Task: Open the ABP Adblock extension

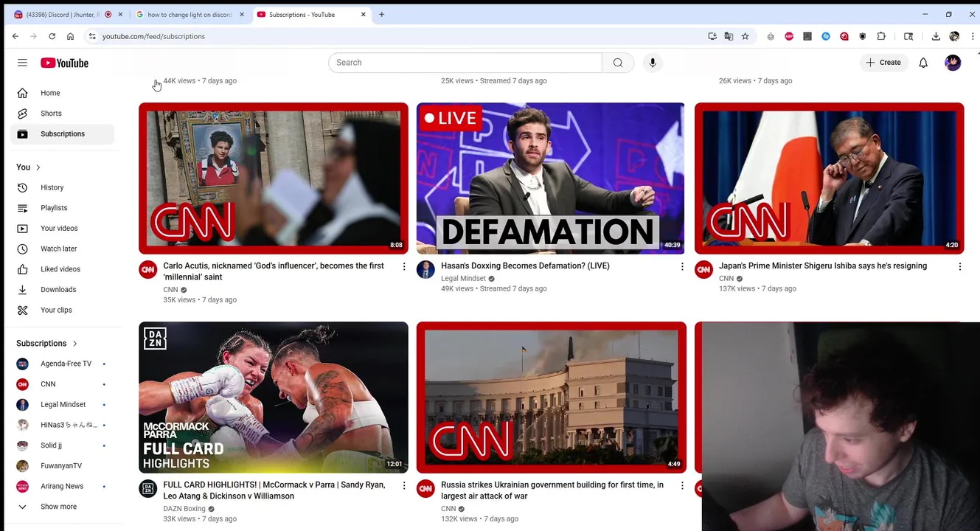Action: tap(789, 36)
